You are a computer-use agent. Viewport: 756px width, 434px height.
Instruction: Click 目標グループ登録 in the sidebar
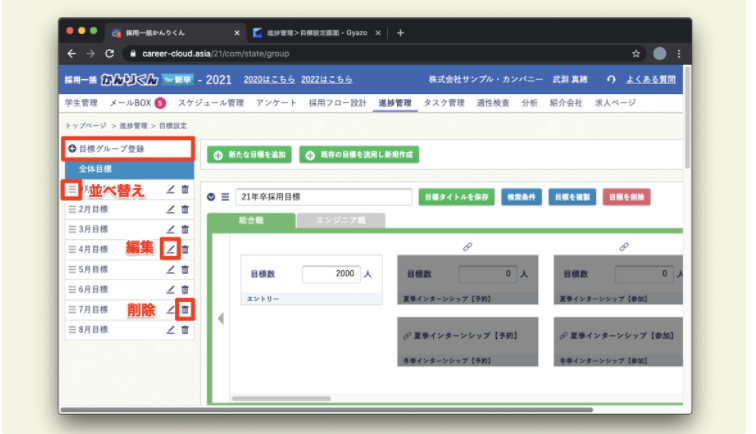128,149
